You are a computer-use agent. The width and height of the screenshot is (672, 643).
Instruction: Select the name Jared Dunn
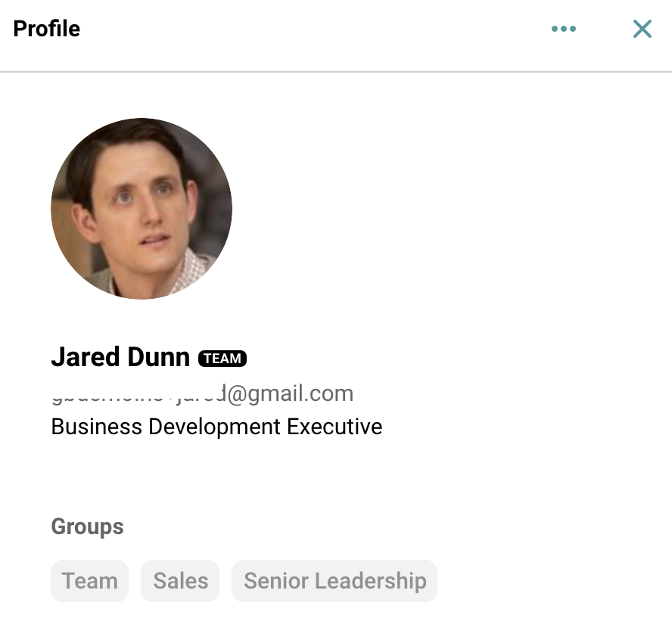point(120,356)
